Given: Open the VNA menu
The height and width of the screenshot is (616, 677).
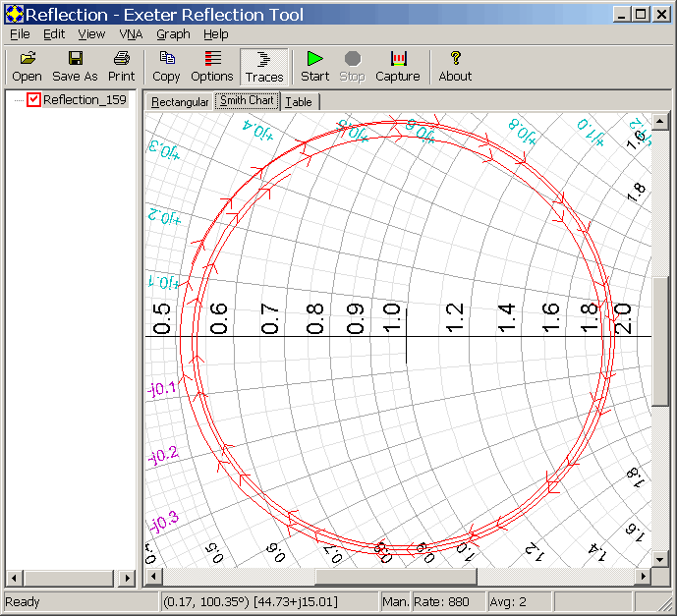Looking at the screenshot, I should click(x=131, y=34).
